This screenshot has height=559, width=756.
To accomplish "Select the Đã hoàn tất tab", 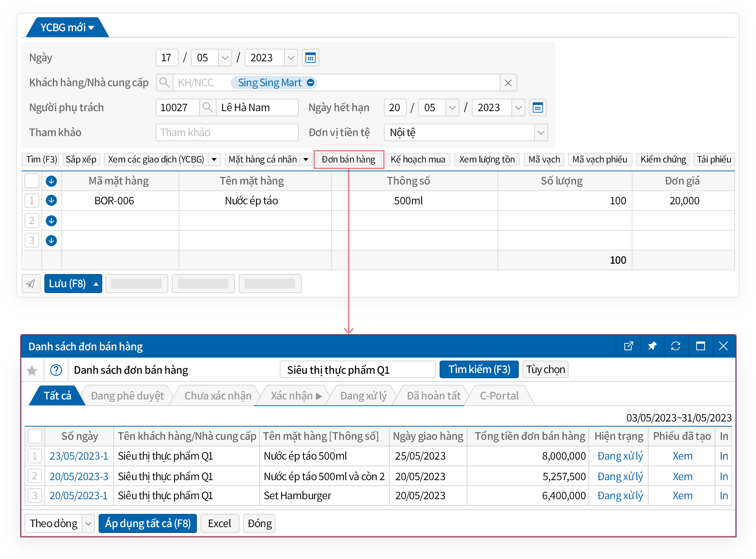I will click(x=433, y=396).
